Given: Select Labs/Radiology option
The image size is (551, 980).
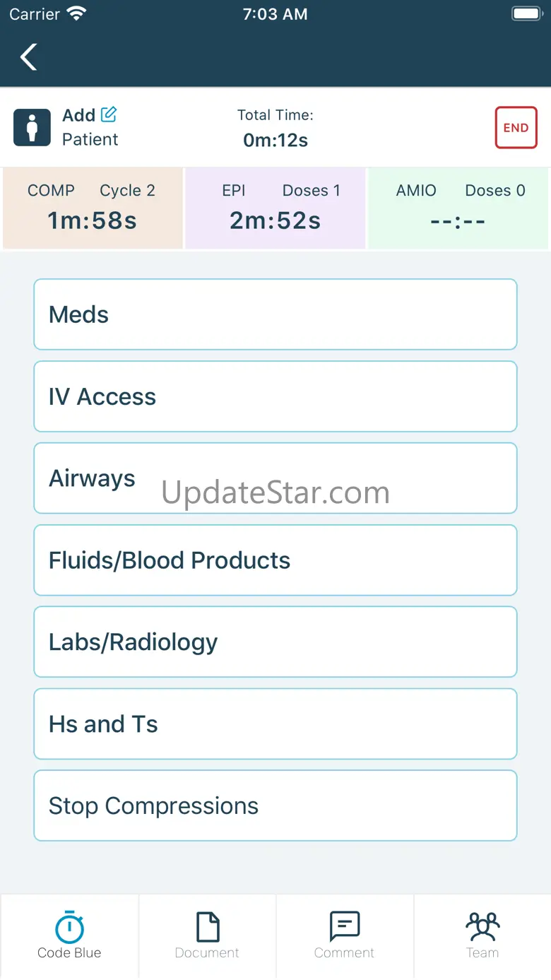Looking at the screenshot, I should click(275, 642).
